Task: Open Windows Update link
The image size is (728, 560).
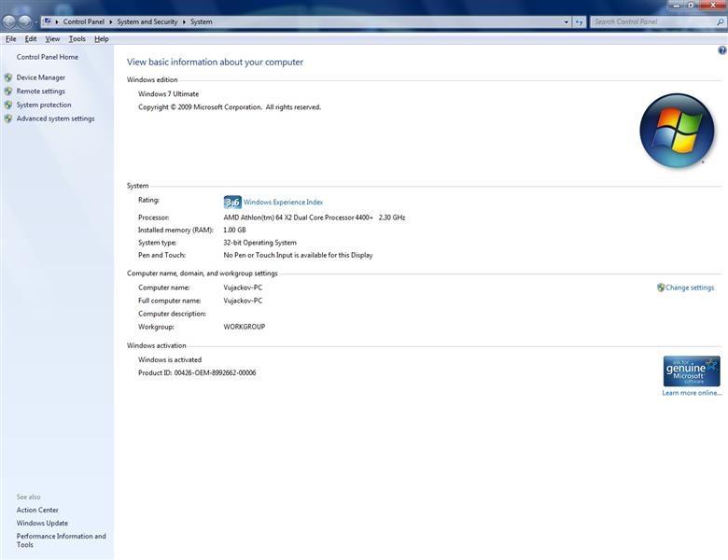Action: (x=42, y=523)
